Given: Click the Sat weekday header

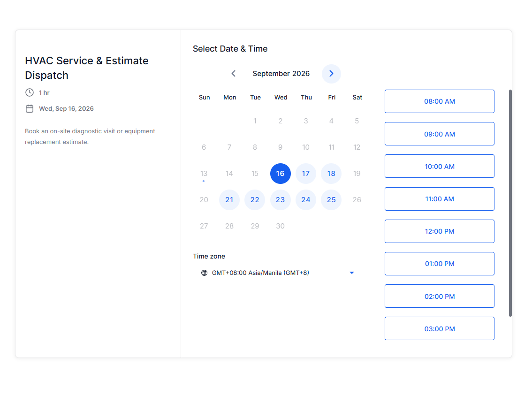Looking at the screenshot, I should (357, 98).
